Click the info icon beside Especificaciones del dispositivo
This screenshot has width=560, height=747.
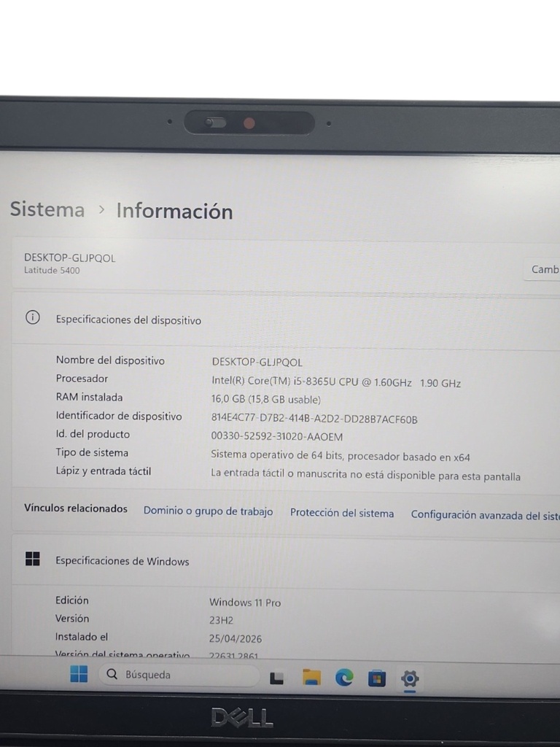pos(32,317)
